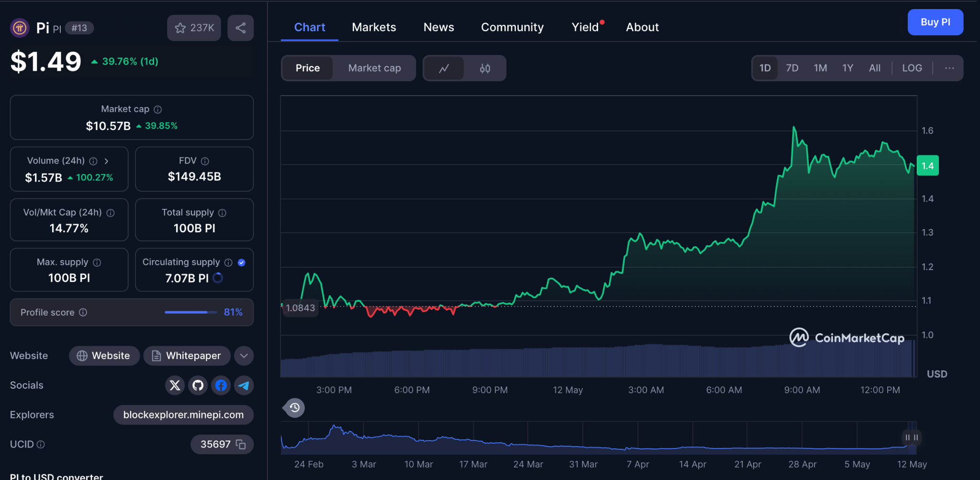Toggle chart to Market cap view
The width and height of the screenshot is (980, 480).
[x=374, y=68]
